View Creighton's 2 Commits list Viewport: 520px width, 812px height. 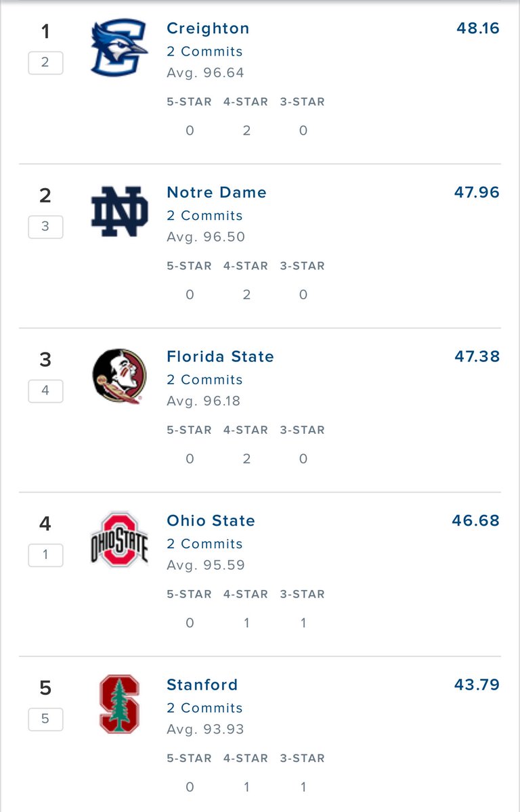204,51
